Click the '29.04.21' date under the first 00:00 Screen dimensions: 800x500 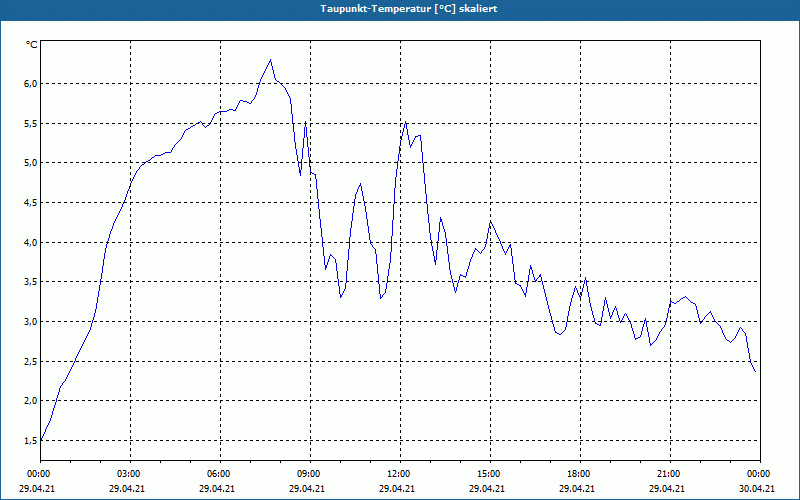click(37, 489)
